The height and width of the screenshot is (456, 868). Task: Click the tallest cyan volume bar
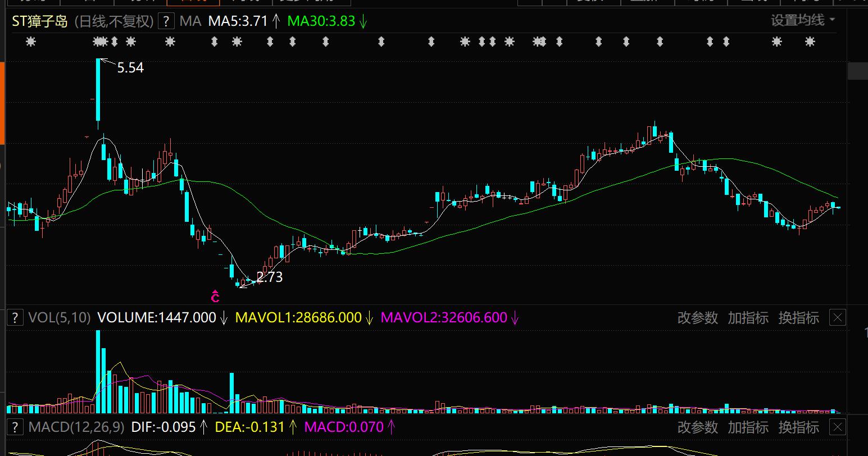(x=98, y=371)
